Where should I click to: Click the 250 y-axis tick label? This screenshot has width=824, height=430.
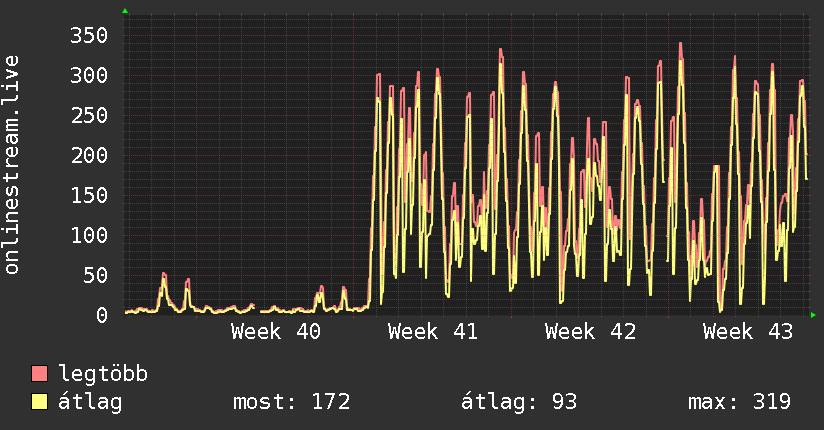[x=89, y=116]
